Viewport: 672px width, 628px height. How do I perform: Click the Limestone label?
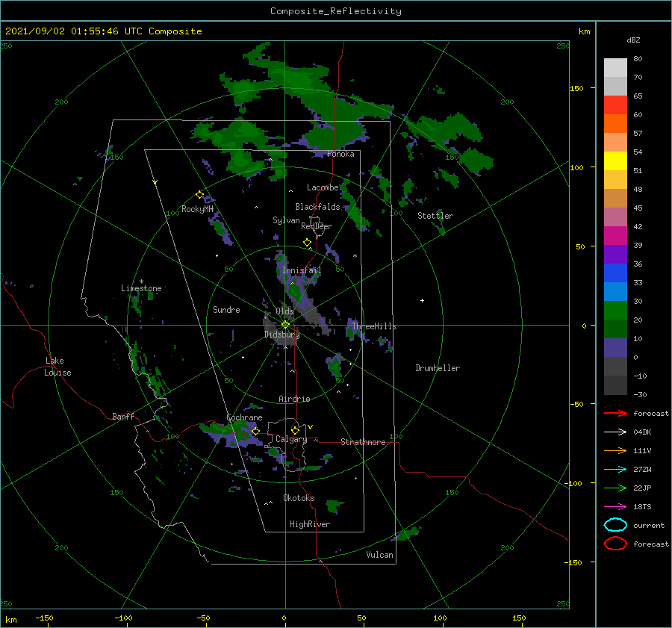point(141,288)
